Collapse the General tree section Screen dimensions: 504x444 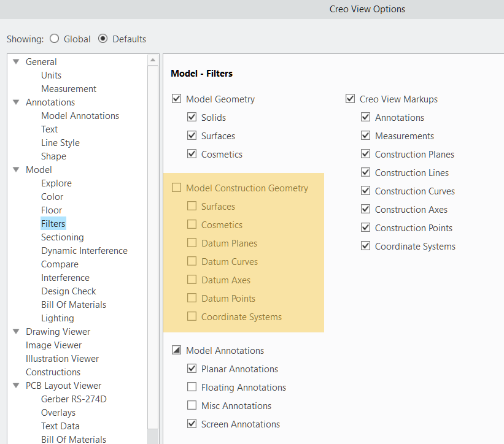click(x=15, y=61)
